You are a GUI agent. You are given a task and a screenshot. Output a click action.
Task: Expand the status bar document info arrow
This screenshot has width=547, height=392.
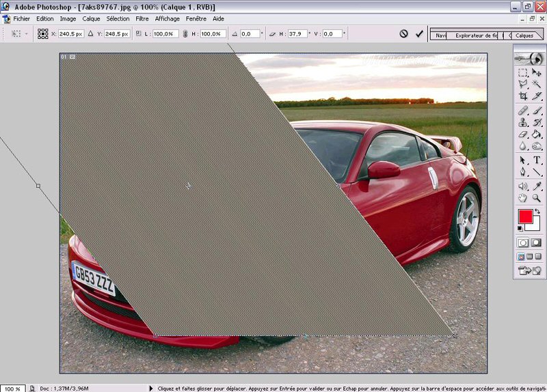tap(150, 388)
